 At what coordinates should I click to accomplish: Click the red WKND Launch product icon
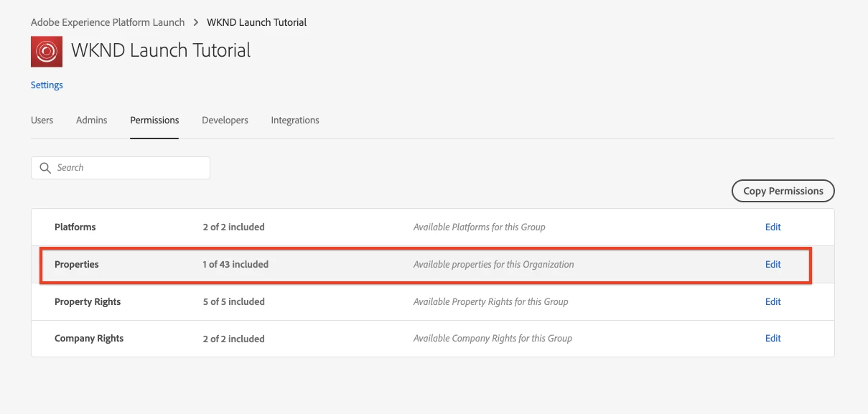47,52
